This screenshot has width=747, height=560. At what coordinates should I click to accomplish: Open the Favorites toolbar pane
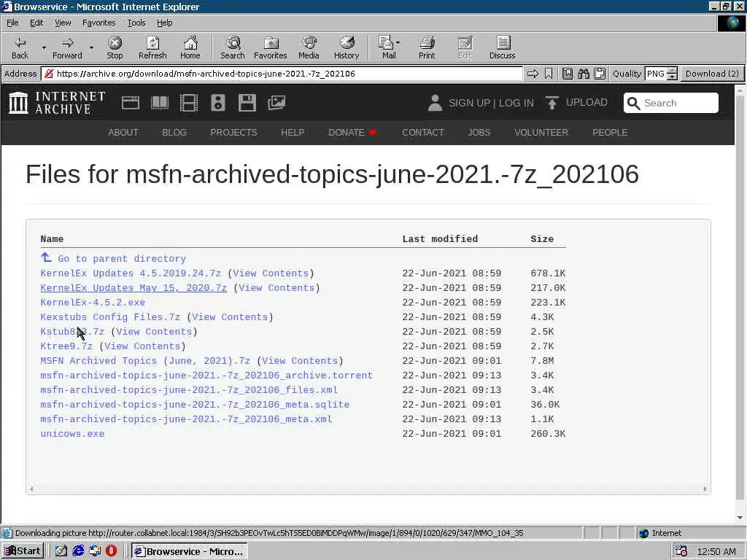tap(271, 48)
